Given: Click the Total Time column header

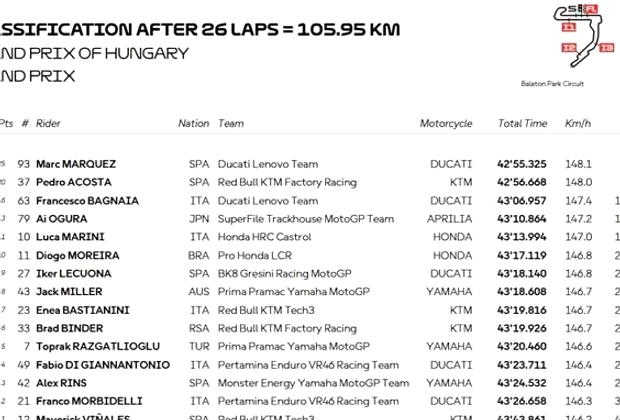Looking at the screenshot, I should click(x=522, y=123).
